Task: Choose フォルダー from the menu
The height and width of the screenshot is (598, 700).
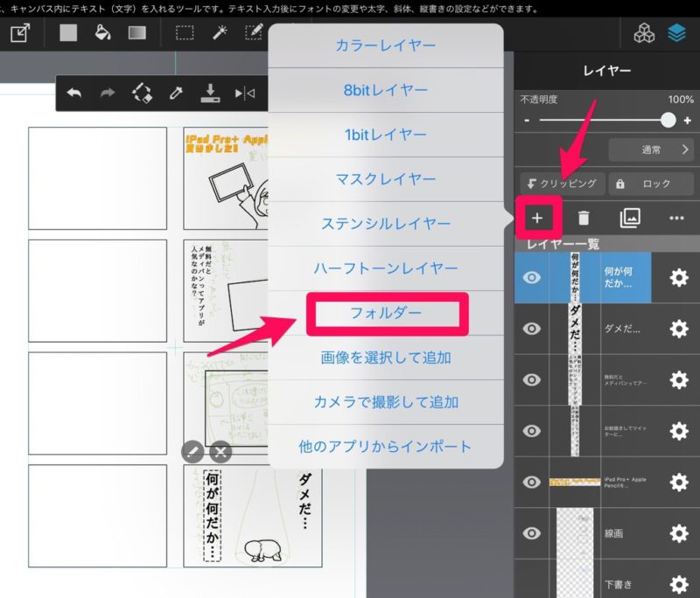Action: pos(386,313)
